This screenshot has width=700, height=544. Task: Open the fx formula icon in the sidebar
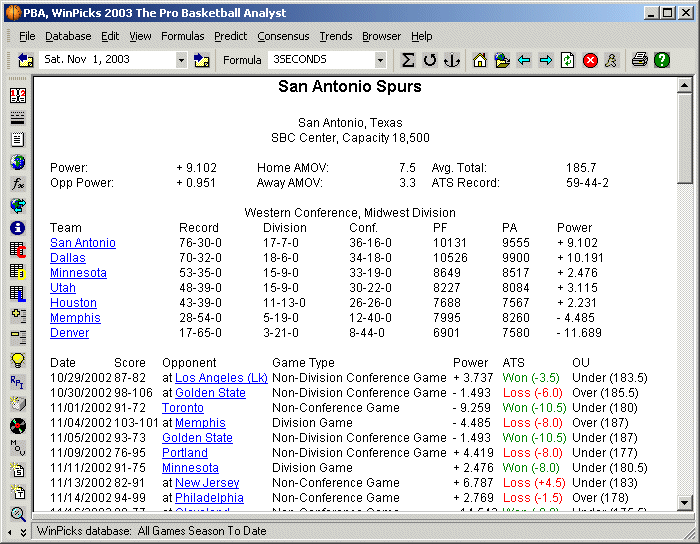click(x=18, y=183)
